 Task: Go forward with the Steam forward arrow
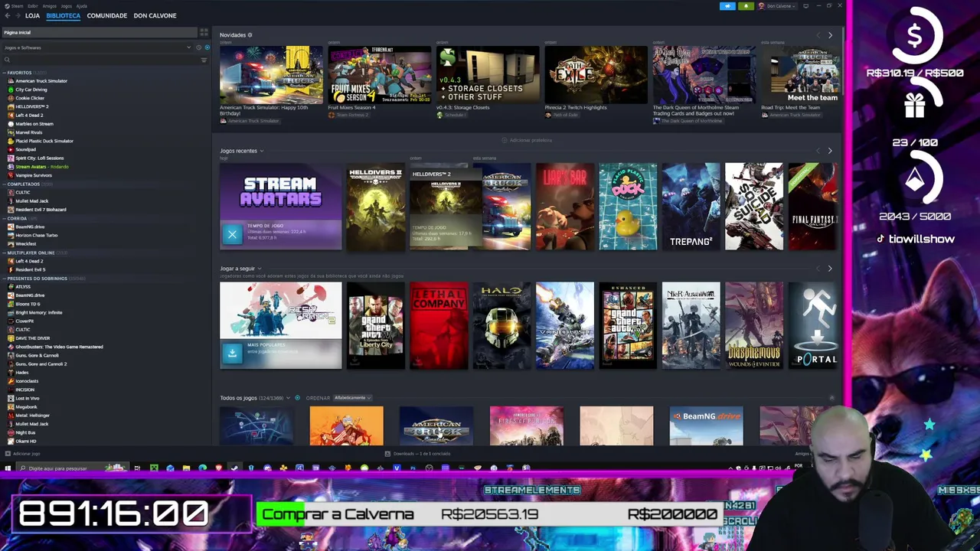point(18,15)
